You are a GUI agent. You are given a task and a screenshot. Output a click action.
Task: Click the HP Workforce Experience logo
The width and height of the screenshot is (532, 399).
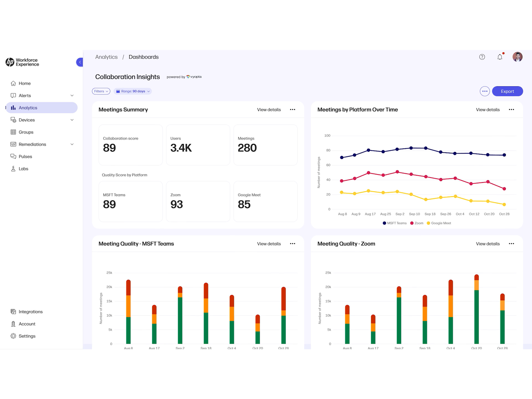tap(22, 62)
